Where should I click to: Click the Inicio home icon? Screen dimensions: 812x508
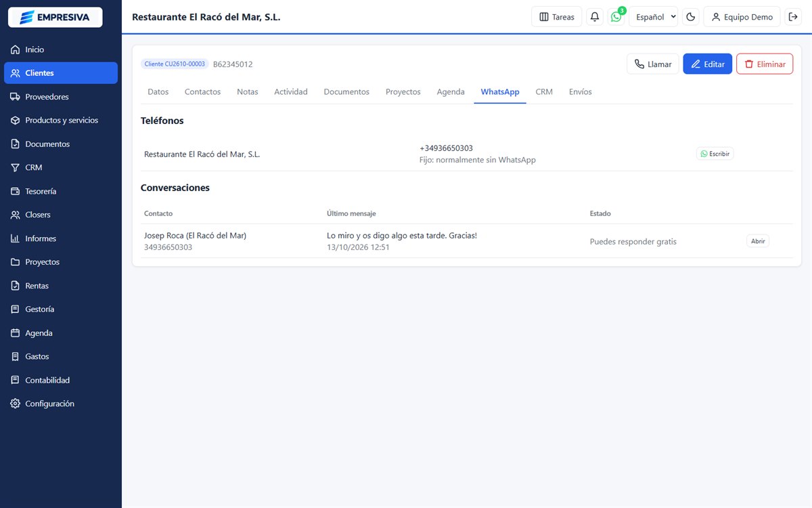click(x=15, y=49)
